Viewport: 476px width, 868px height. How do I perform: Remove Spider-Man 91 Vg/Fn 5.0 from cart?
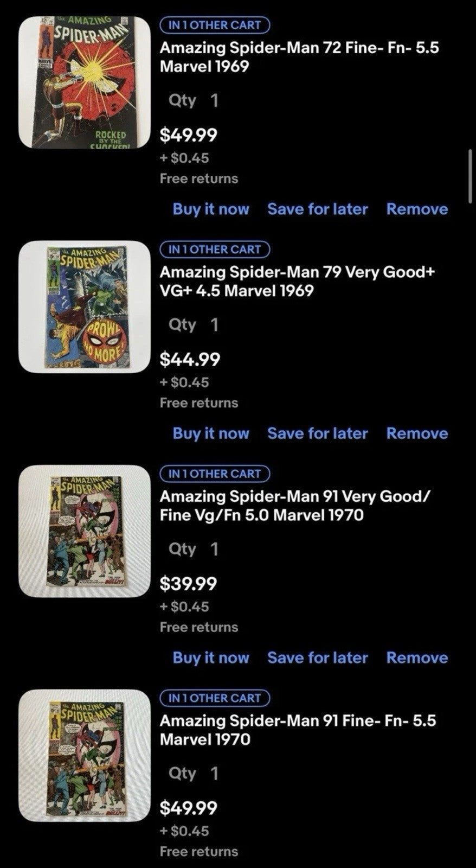point(417,658)
